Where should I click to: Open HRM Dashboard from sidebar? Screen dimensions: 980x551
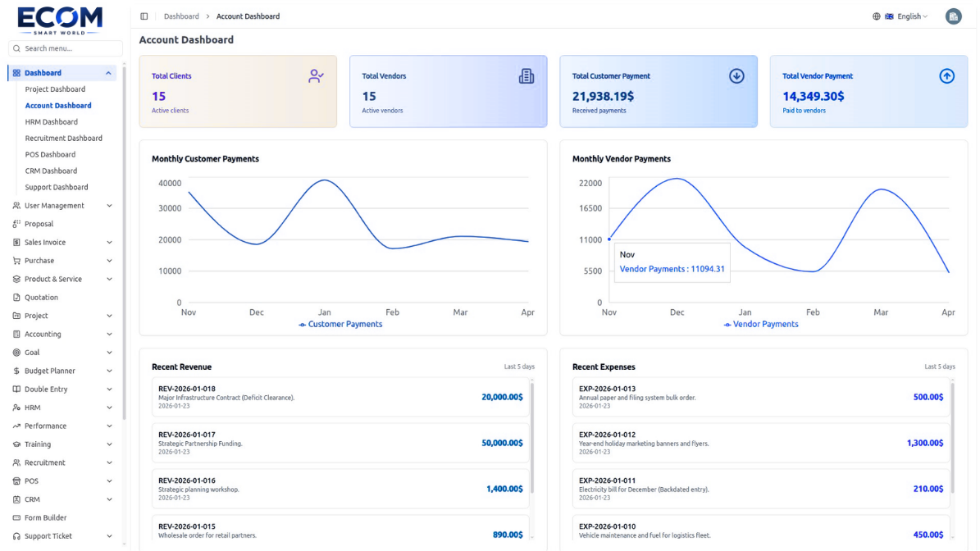51,122
